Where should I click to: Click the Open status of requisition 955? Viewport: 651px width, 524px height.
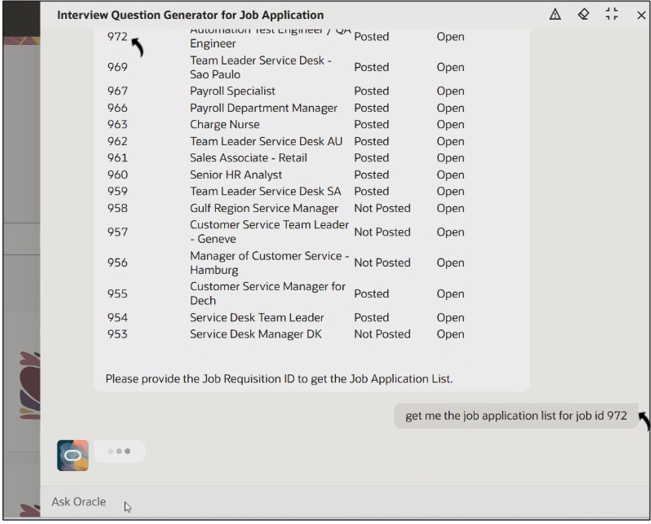click(x=450, y=294)
